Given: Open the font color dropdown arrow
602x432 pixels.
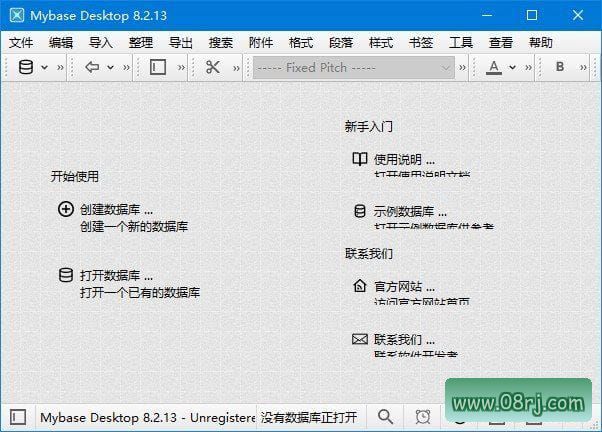Looking at the screenshot, I should click(513, 68).
